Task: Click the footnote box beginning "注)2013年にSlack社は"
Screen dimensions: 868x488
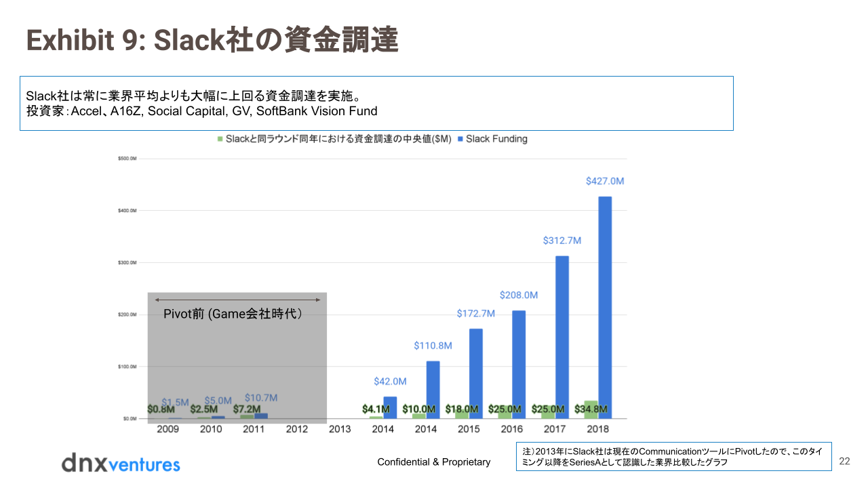Action: 674,457
